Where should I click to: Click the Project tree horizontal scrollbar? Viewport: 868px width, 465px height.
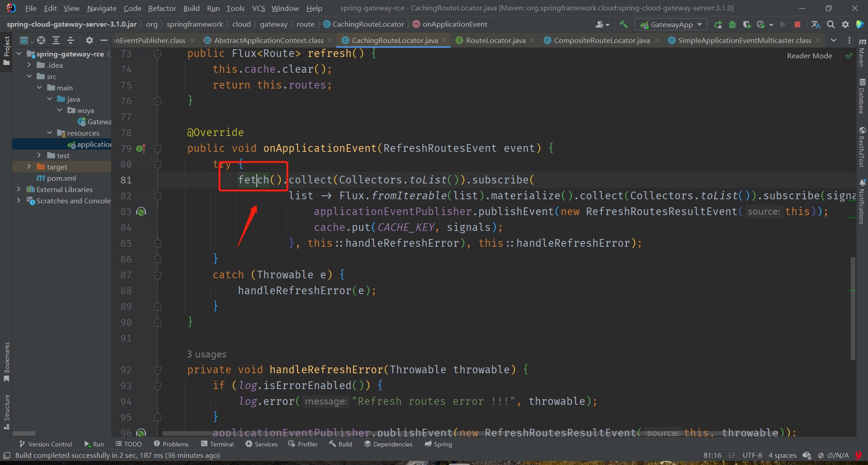tap(24, 433)
